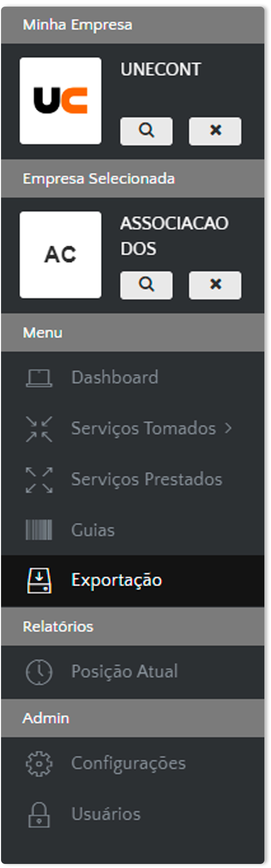The width and height of the screenshot is (271, 868).
Task: Remove selected ASSOCIACAO DOS company
Action: pos(215,285)
